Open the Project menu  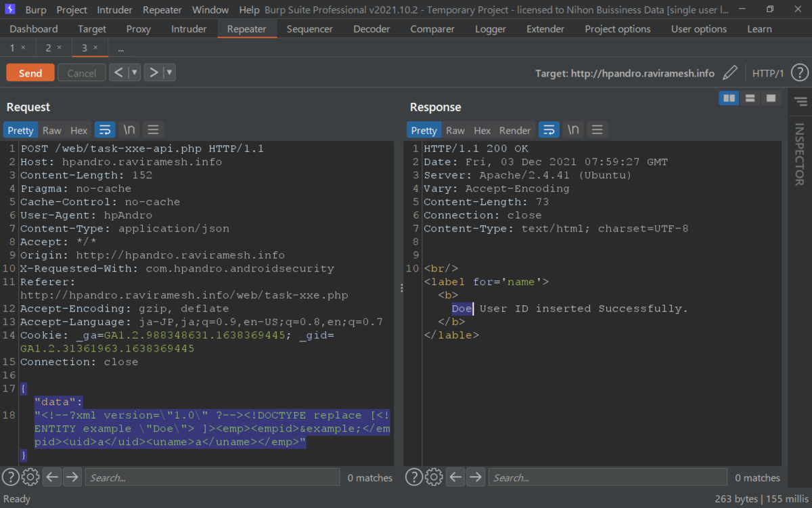[72, 9]
